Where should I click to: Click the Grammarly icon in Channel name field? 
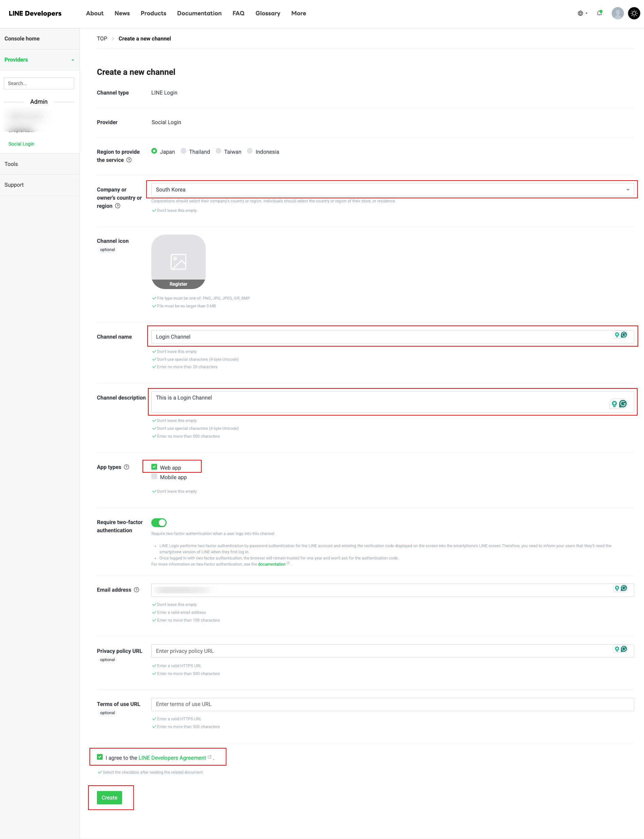click(624, 335)
